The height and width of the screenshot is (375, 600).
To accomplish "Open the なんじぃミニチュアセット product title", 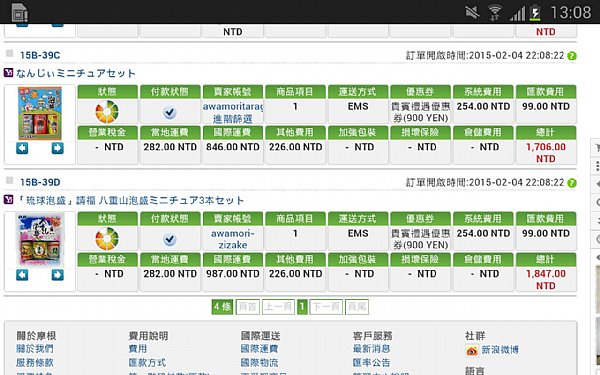I will tap(76, 73).
